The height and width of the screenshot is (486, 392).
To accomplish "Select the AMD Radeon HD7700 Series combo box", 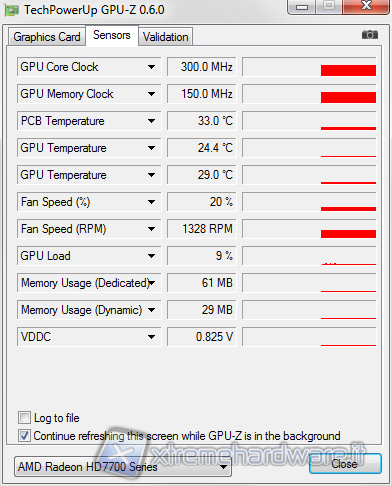I will point(123,467).
